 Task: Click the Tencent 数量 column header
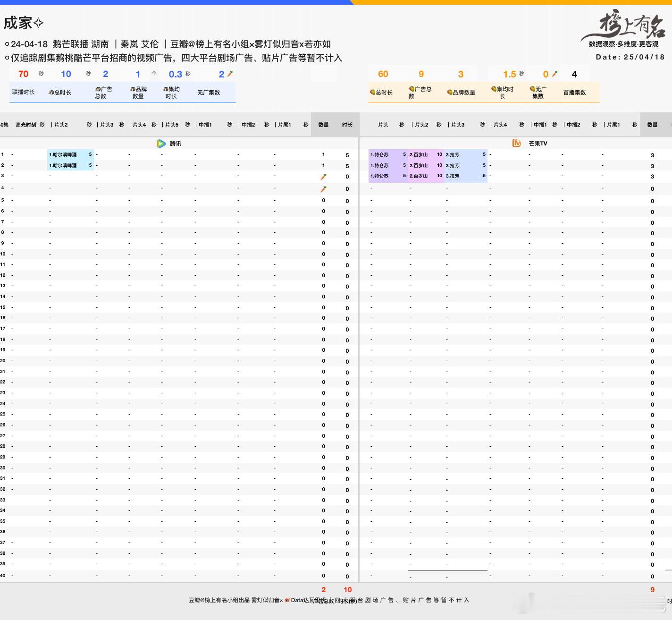point(323,125)
